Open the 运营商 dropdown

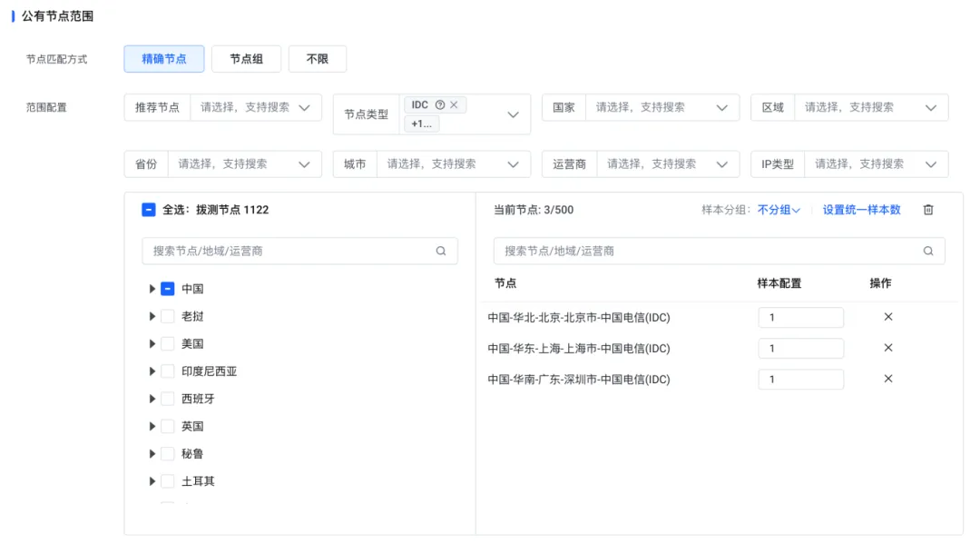(x=668, y=164)
